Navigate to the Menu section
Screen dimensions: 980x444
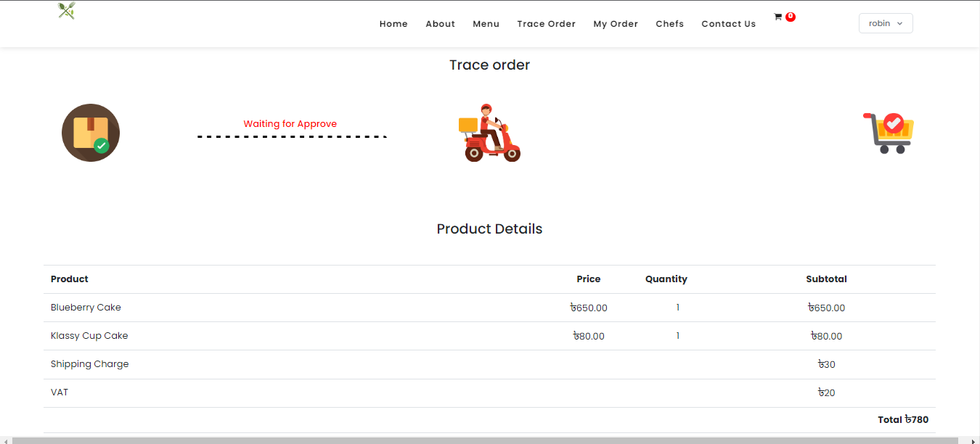pyautogui.click(x=486, y=24)
